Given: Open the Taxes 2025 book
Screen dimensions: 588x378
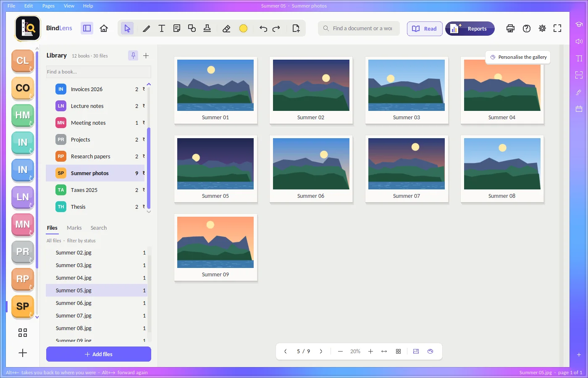Looking at the screenshot, I should (96, 190).
